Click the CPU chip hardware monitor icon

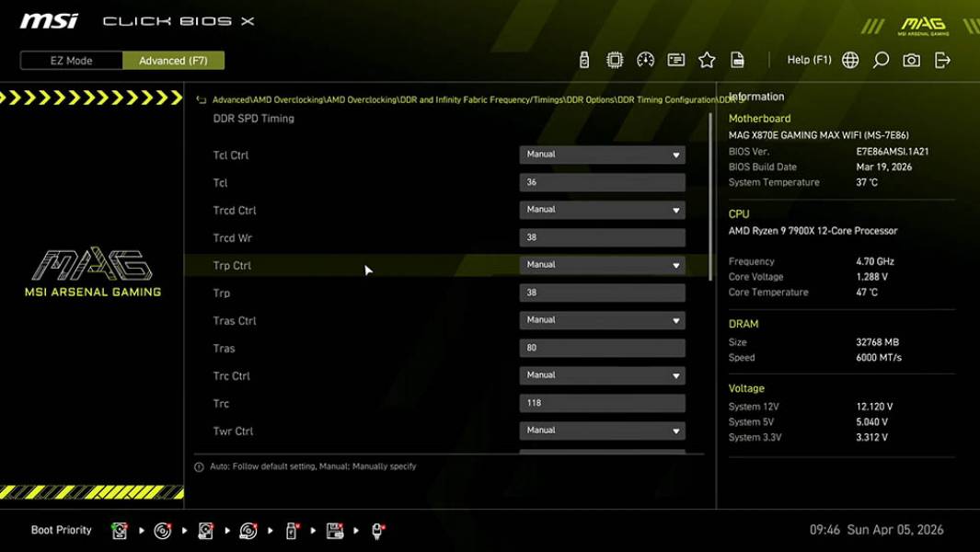615,59
